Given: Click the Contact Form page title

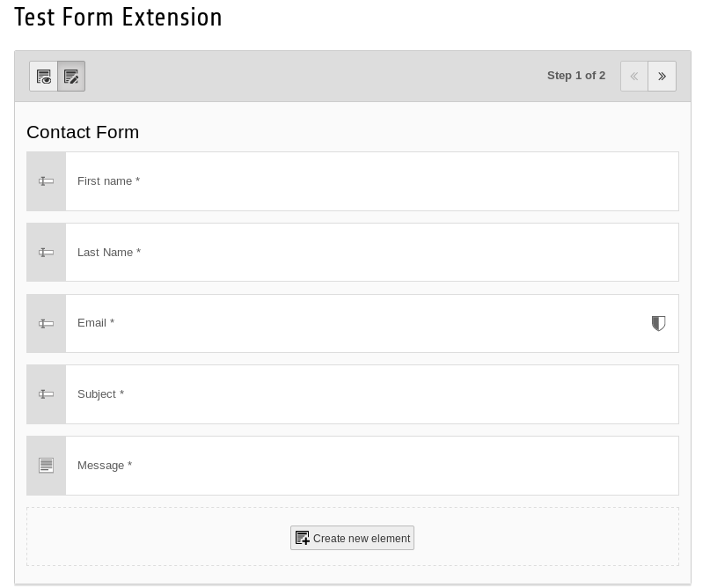Looking at the screenshot, I should click(x=83, y=132).
